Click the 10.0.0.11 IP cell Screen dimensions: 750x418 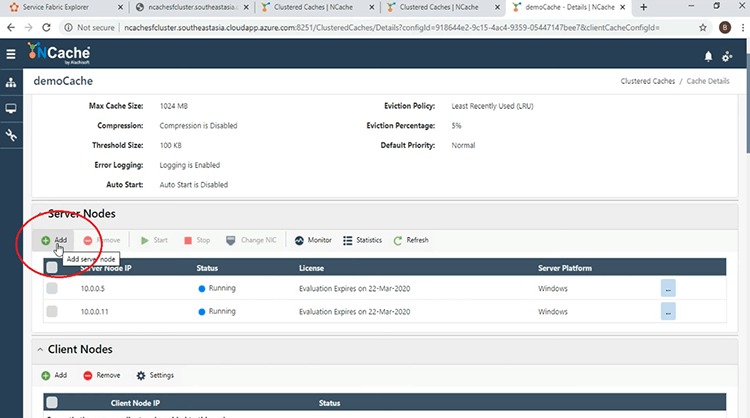point(94,312)
